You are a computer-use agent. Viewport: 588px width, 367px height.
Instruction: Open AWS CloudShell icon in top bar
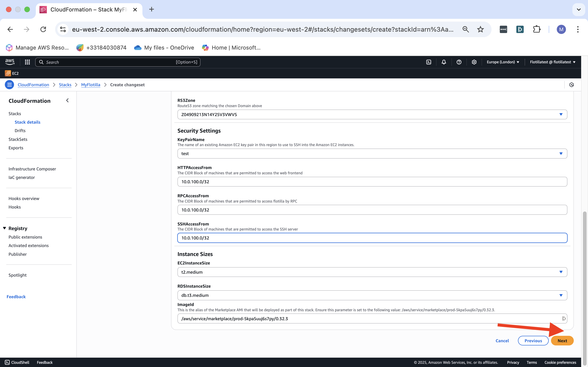coord(429,62)
